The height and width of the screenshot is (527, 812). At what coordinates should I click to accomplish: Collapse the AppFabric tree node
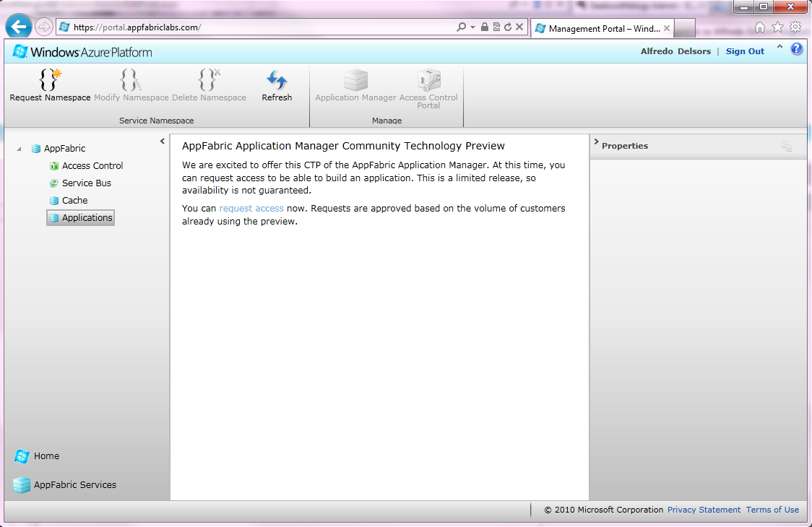click(20, 149)
